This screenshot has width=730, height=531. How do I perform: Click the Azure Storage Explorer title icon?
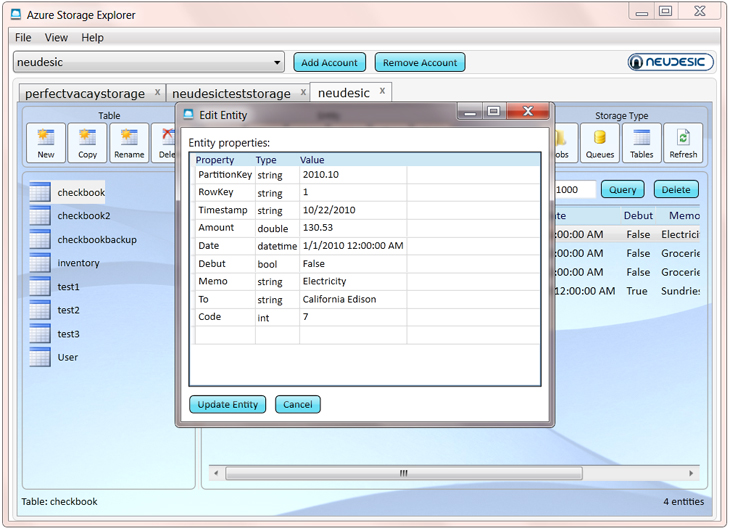pos(16,14)
